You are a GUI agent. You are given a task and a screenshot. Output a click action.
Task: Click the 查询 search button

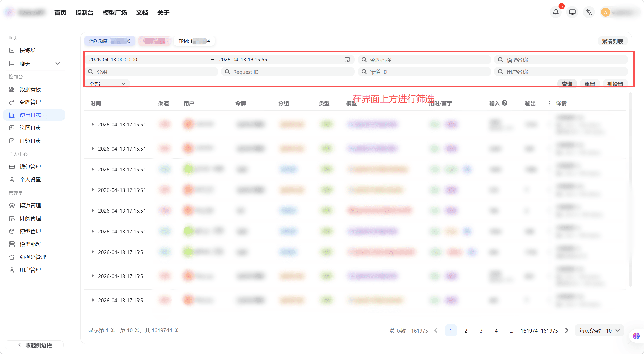[x=567, y=84]
